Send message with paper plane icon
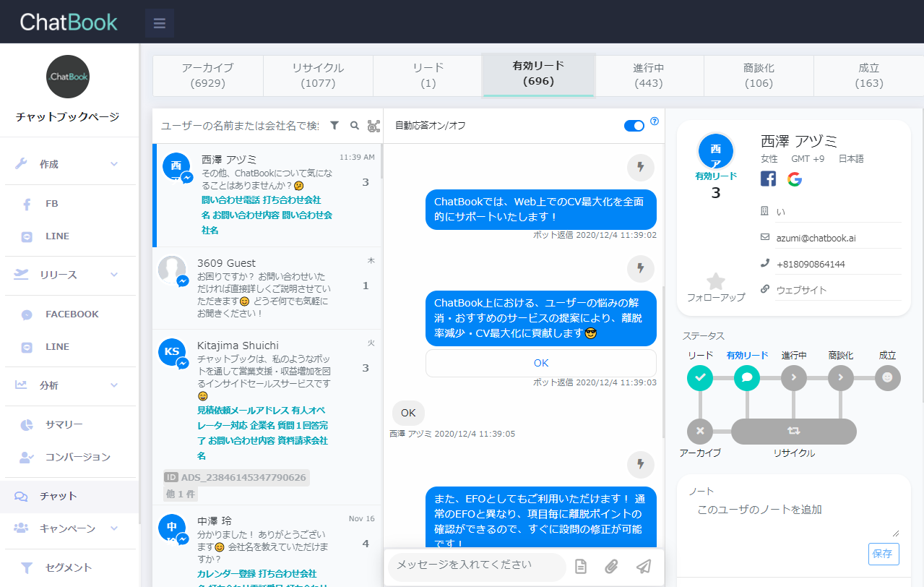924x587 pixels. pyautogui.click(x=644, y=567)
